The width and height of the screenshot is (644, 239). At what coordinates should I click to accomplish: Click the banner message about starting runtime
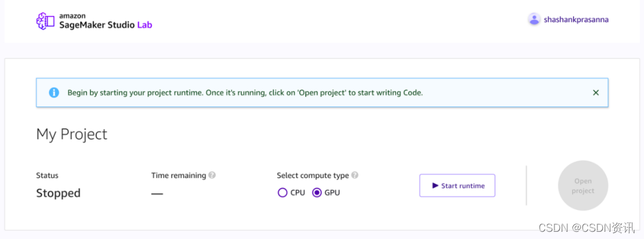[245, 93]
